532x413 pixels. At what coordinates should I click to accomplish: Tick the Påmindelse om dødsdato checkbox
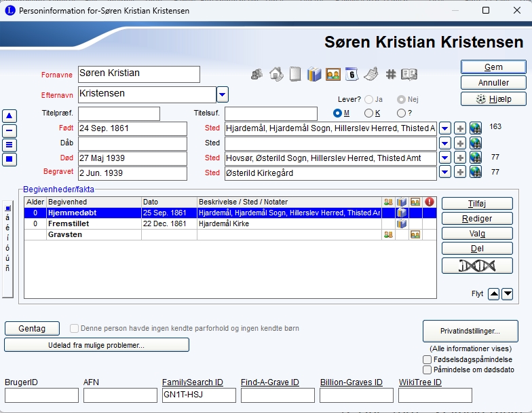click(427, 370)
